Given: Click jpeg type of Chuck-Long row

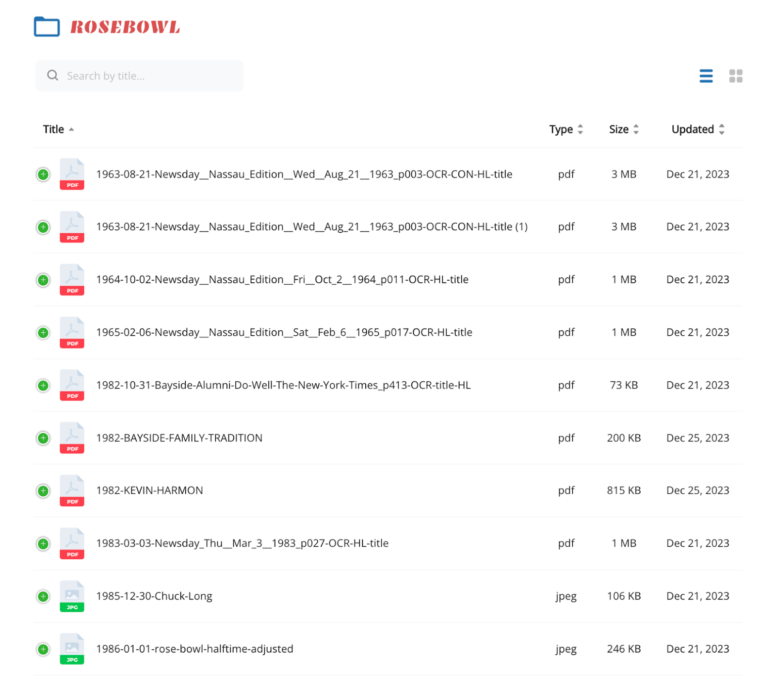Looking at the screenshot, I should click(x=566, y=597).
